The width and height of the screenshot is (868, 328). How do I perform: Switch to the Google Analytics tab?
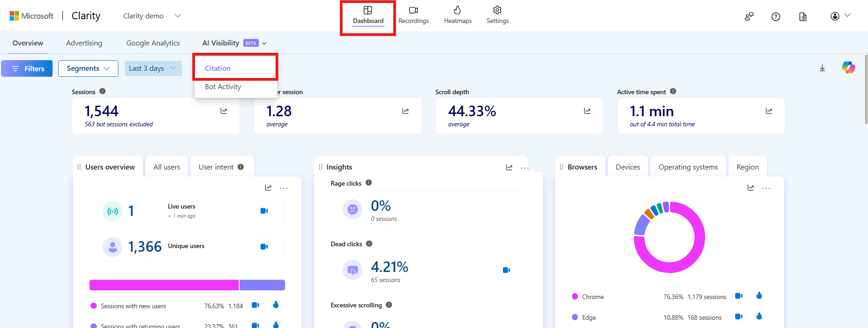(153, 43)
